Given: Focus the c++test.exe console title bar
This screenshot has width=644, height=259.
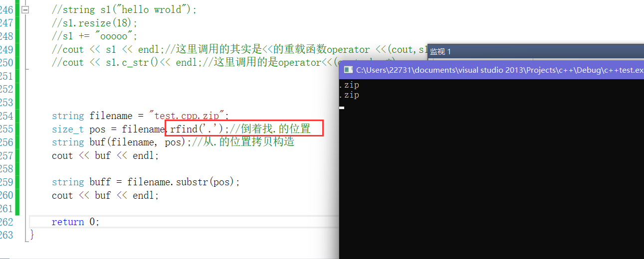Looking at the screenshot, I should coord(491,70).
